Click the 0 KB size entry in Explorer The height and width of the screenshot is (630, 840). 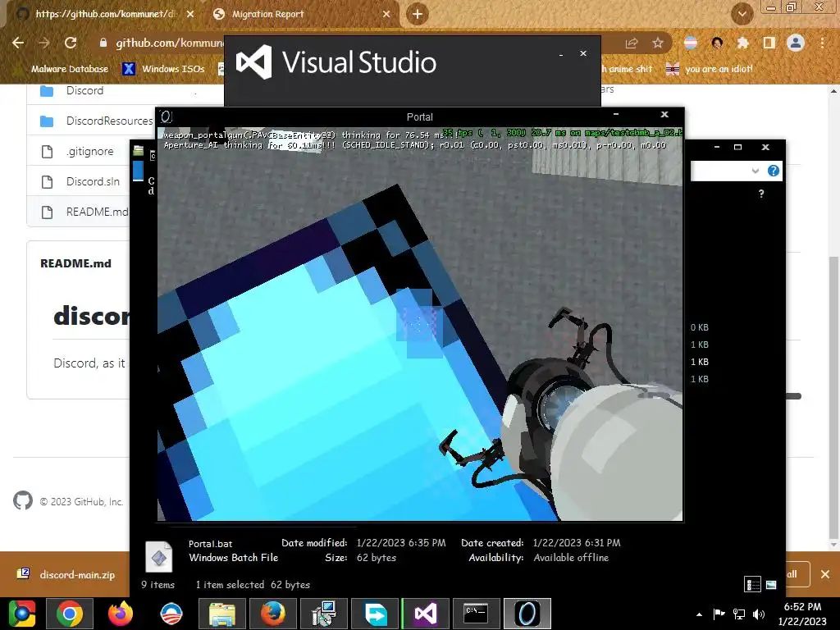[x=699, y=327]
